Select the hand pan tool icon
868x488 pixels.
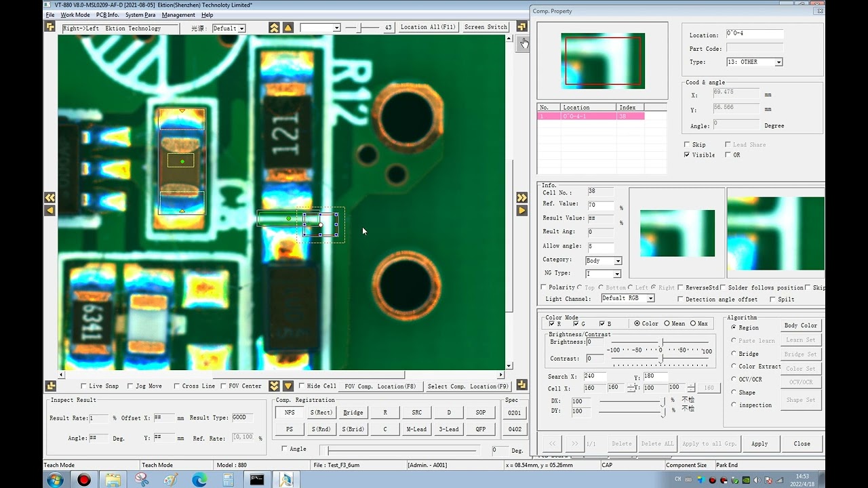coord(524,43)
